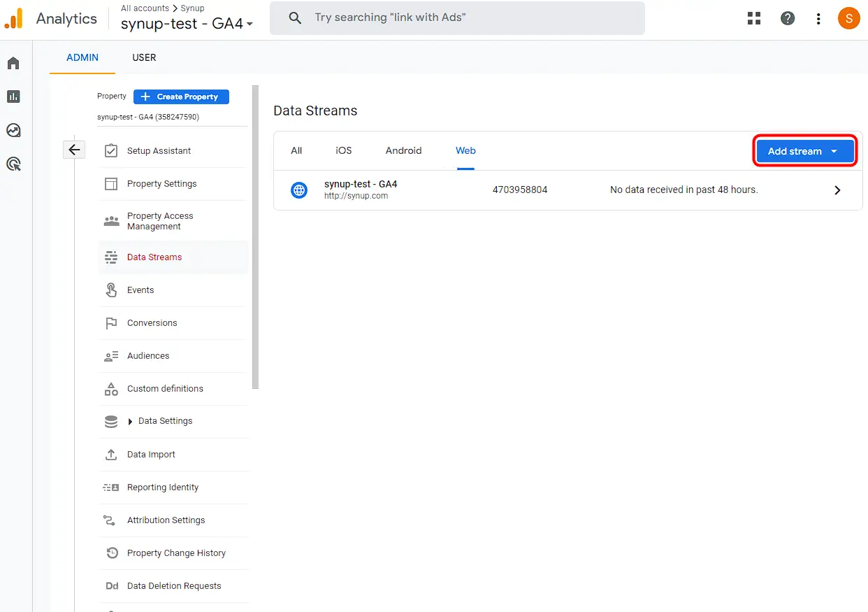868x612 pixels.
Task: Open the three-dot more options menu
Action: point(818,19)
